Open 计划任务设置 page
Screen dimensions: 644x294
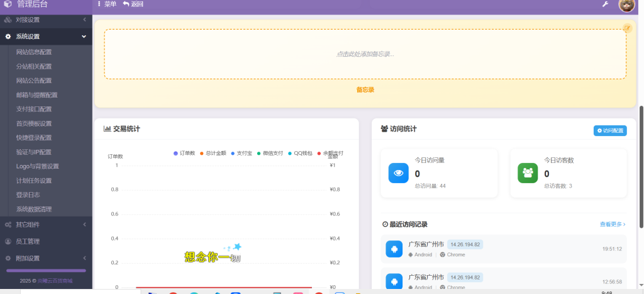click(x=34, y=181)
